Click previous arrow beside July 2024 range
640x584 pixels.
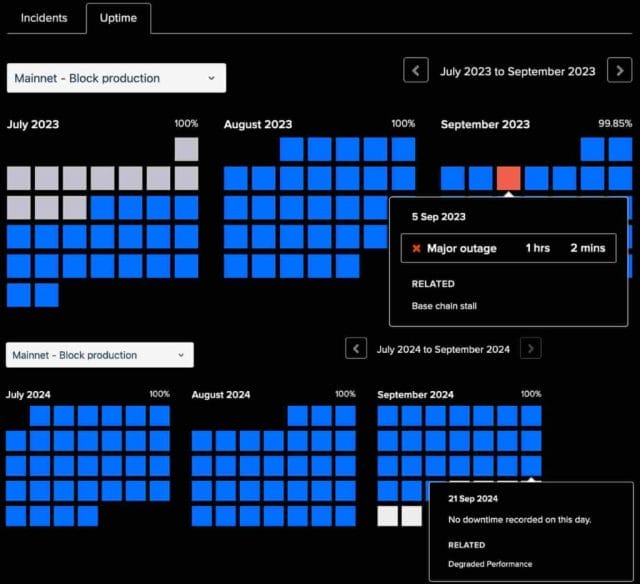(x=356, y=349)
